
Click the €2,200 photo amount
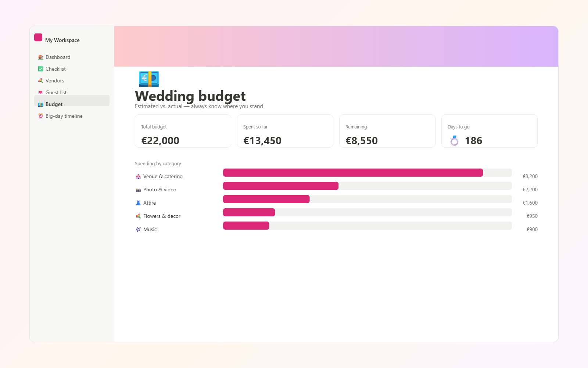[530, 190]
